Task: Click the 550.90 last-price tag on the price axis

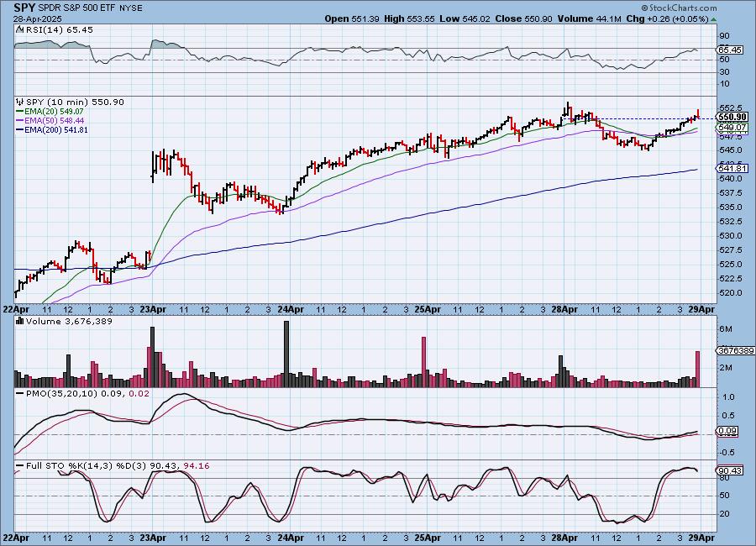Action: 732,118
